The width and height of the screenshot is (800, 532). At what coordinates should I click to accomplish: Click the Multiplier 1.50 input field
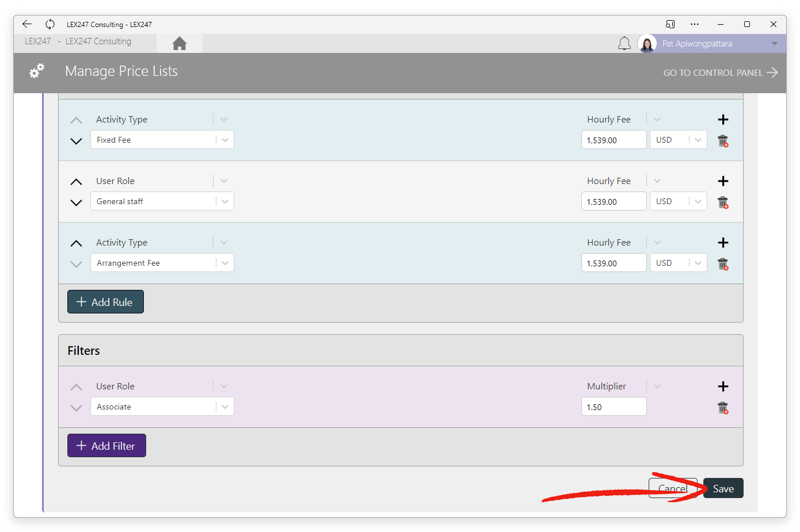614,407
